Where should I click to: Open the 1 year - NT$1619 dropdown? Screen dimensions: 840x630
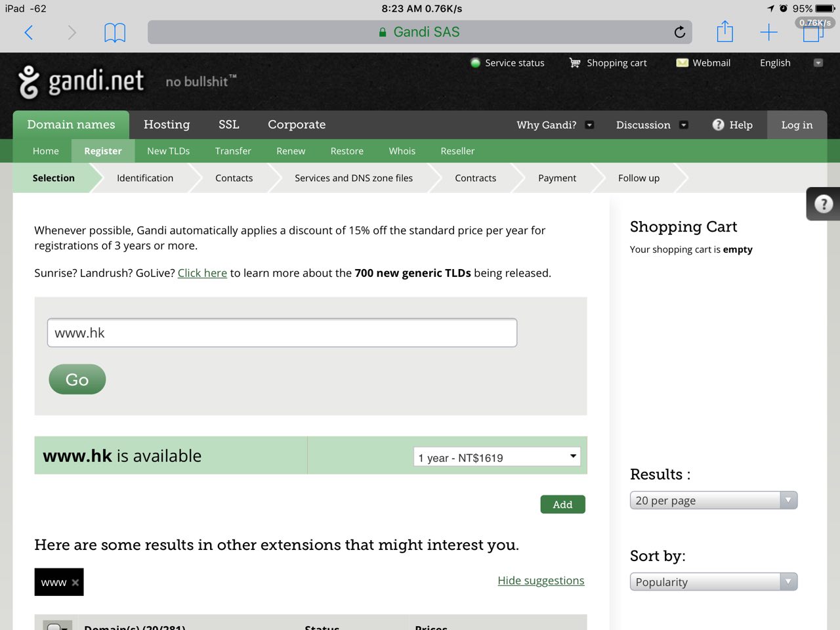coord(497,457)
